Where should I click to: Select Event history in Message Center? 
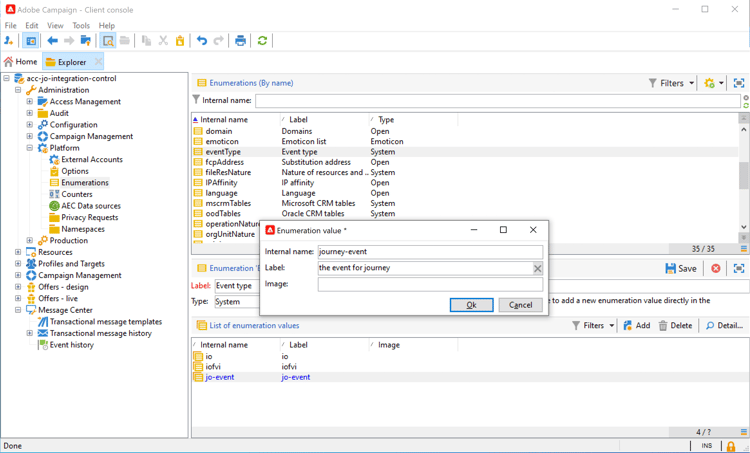coord(72,345)
